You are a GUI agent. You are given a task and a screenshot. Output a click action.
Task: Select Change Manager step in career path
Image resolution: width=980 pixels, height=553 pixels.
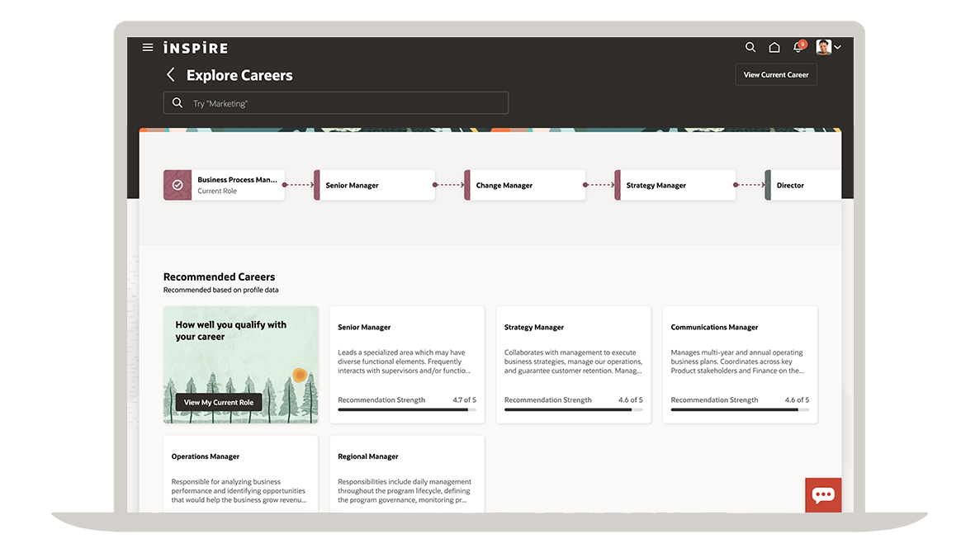point(526,186)
